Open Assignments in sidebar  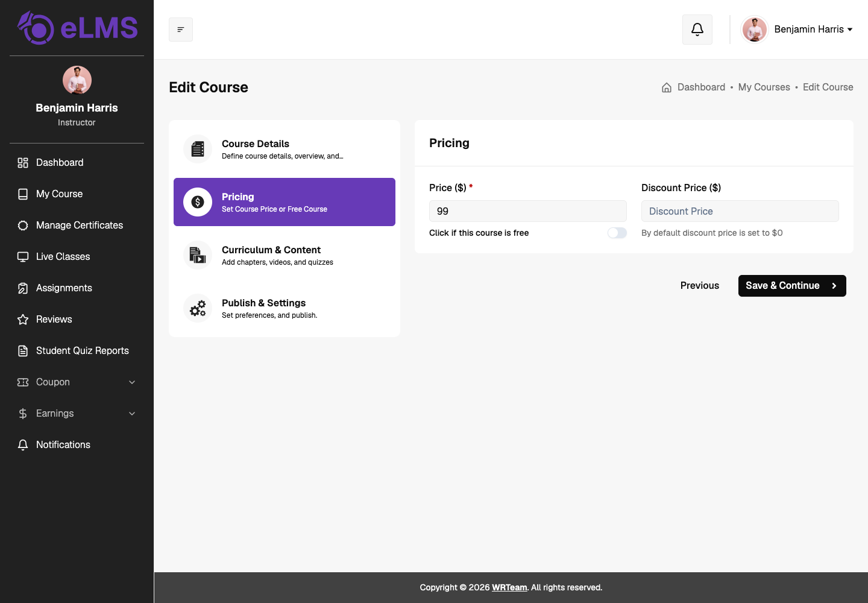(77, 288)
